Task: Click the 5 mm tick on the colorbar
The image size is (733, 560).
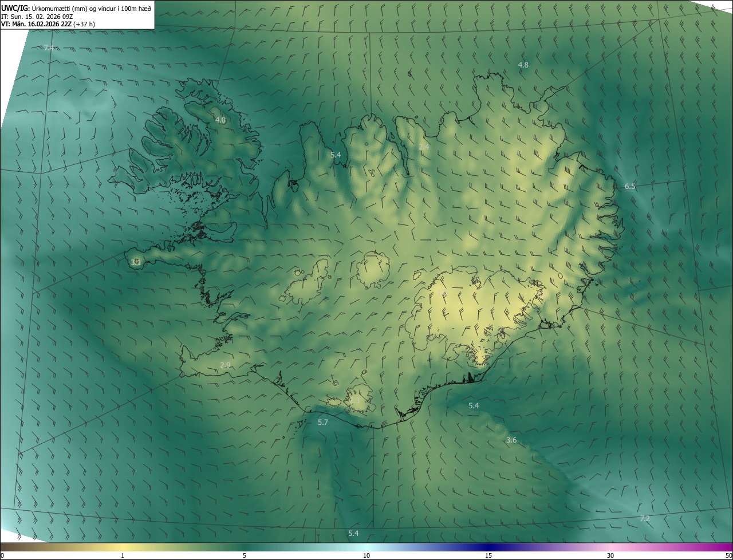Action: (245, 555)
